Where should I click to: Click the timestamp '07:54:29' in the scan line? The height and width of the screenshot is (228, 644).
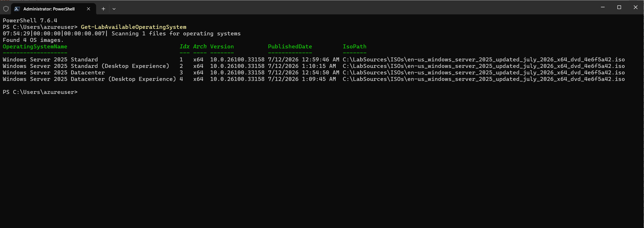pyautogui.click(x=16, y=34)
